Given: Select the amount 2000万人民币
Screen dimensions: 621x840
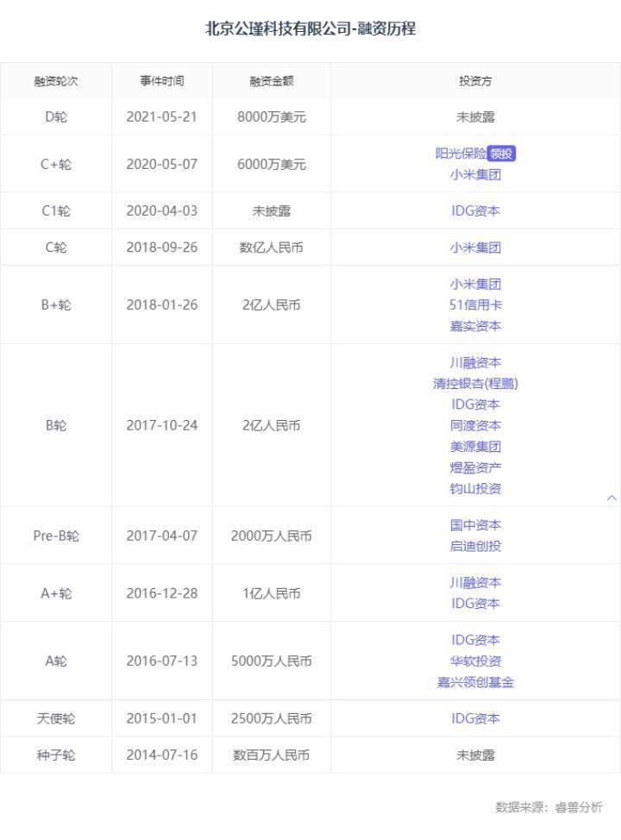Looking at the screenshot, I should pos(271,536).
